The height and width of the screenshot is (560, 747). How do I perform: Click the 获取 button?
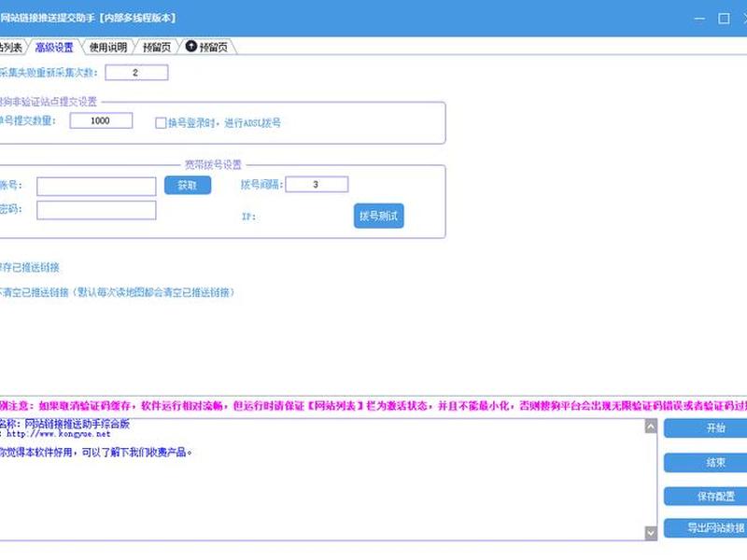pos(188,185)
